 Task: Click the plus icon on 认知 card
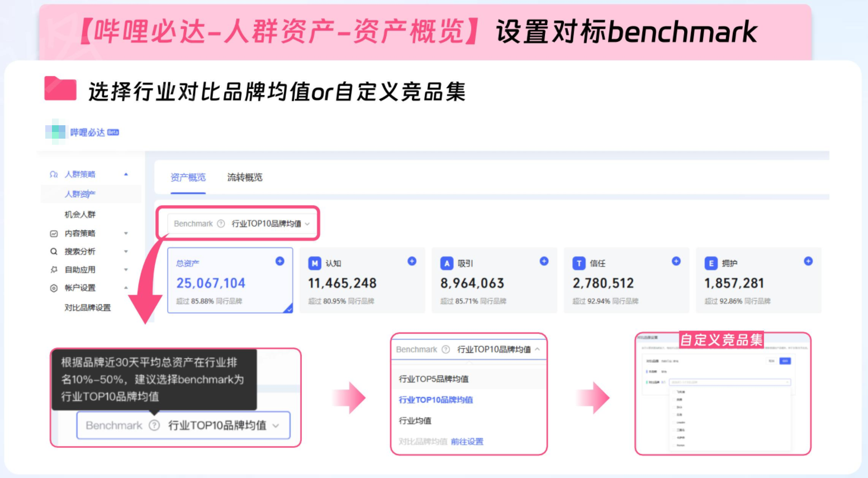(x=412, y=261)
